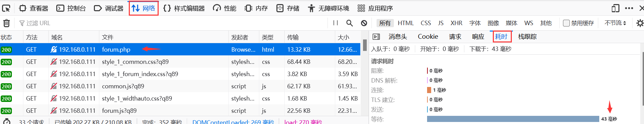Filter requests by XHR type
The height and width of the screenshot is (124, 644).
456,23
